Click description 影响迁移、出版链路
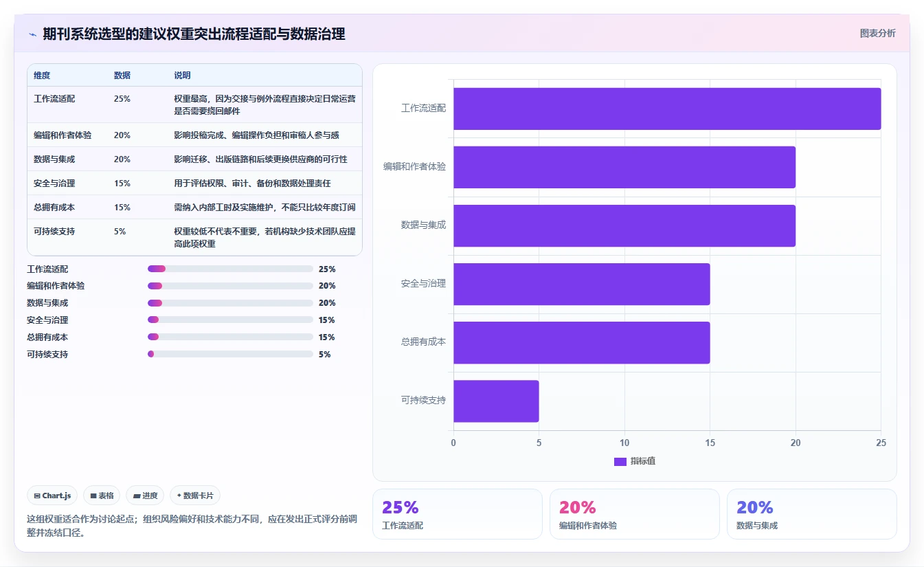The width and height of the screenshot is (924, 567). click(x=261, y=159)
